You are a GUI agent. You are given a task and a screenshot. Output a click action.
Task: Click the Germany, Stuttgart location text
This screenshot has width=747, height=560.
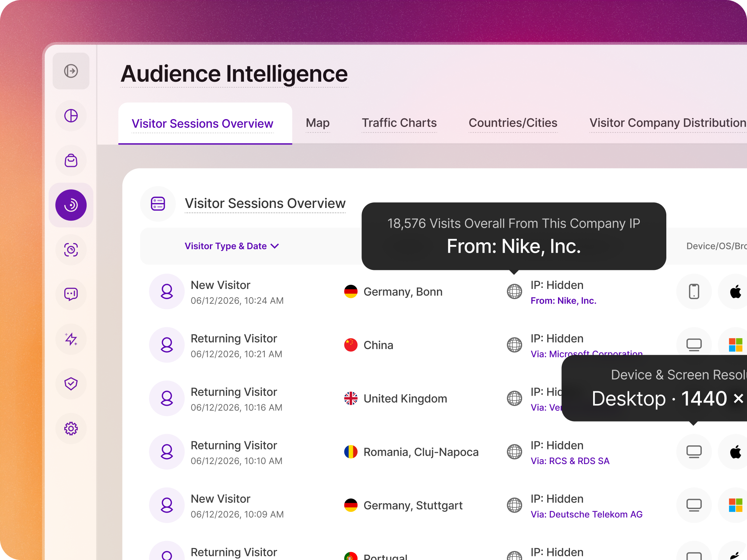pos(413,505)
